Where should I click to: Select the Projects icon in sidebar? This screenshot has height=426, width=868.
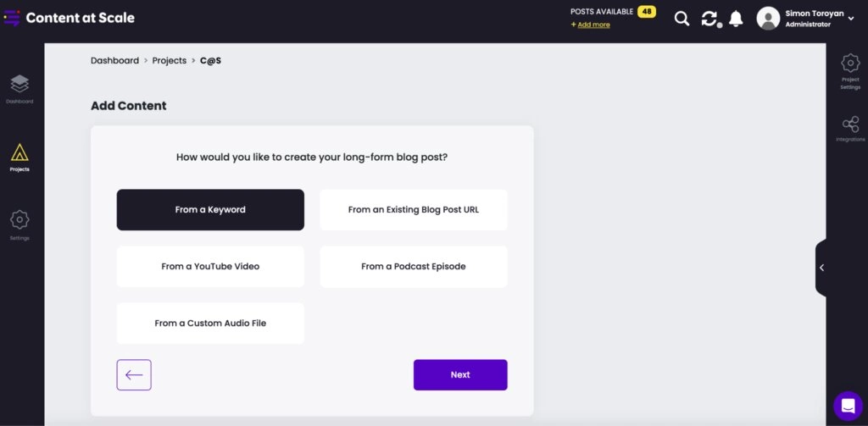[x=19, y=156]
